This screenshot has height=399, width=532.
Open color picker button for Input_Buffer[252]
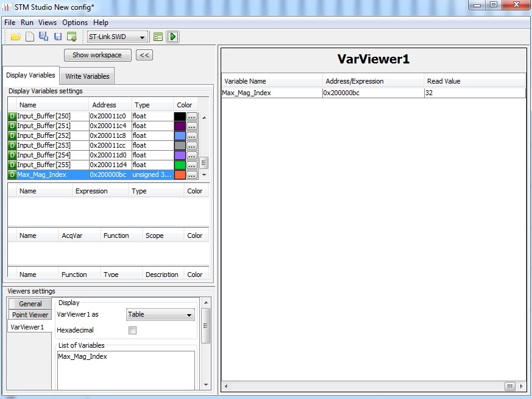point(192,136)
